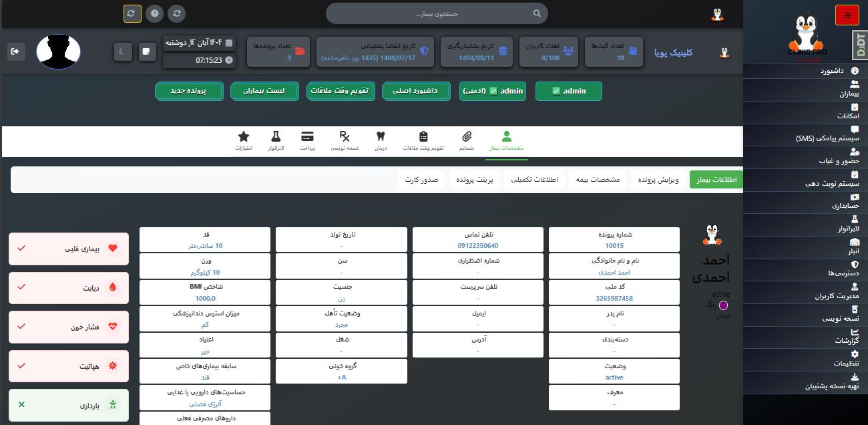868x425 pixels.
Task: Open انبار in the sidebar
Action: (805, 247)
